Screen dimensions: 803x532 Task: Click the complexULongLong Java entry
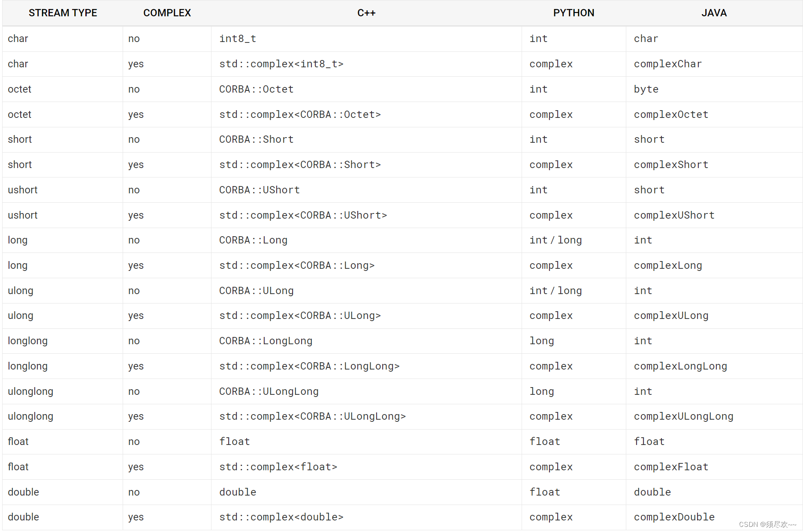[x=683, y=416]
